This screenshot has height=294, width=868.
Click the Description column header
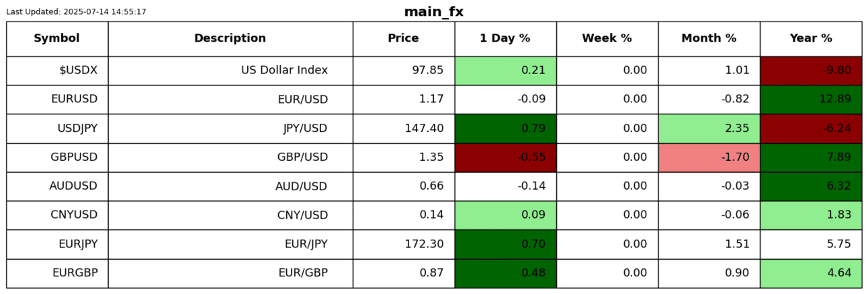[x=230, y=38]
